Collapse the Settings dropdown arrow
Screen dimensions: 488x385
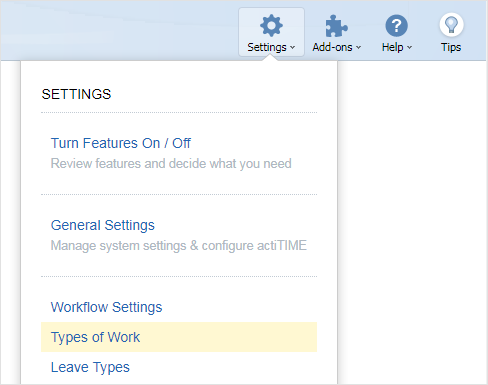point(292,48)
